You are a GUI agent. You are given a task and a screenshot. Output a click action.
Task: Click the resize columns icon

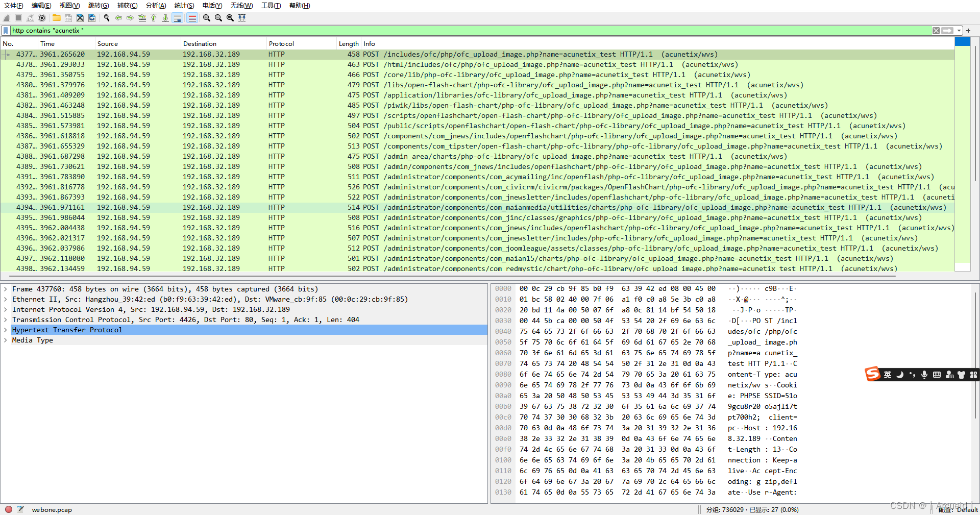click(242, 18)
